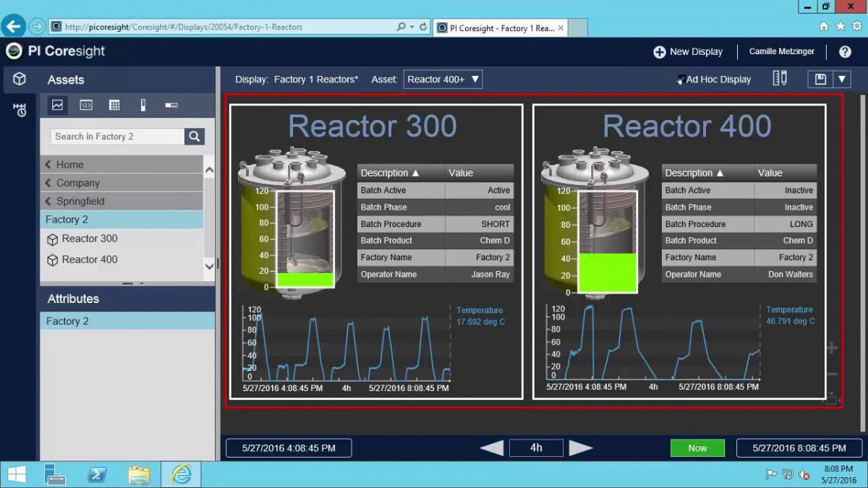This screenshot has height=488, width=868.
Task: Open the Attributes panel header
Action: [x=127, y=299]
